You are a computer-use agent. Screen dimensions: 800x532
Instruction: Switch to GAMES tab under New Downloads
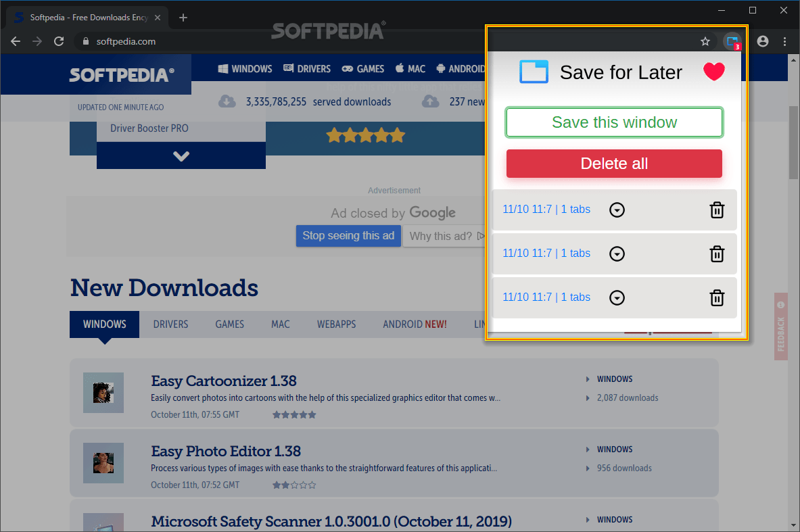coord(230,324)
